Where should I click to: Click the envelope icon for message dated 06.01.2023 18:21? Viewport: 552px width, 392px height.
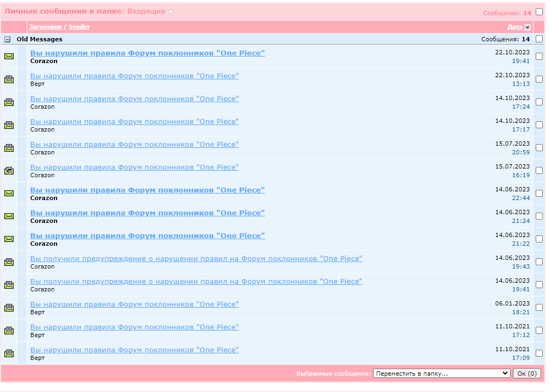pos(9,308)
